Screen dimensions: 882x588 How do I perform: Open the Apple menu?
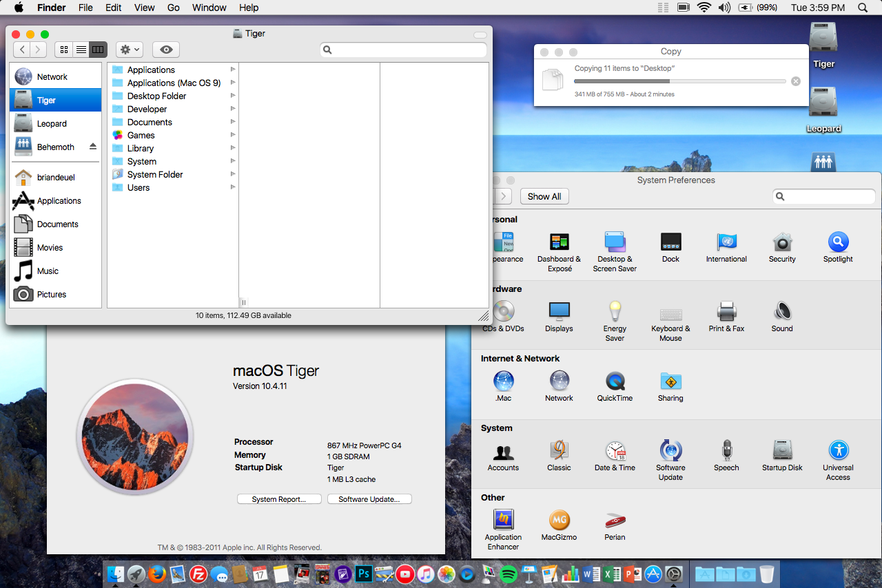pos(19,8)
